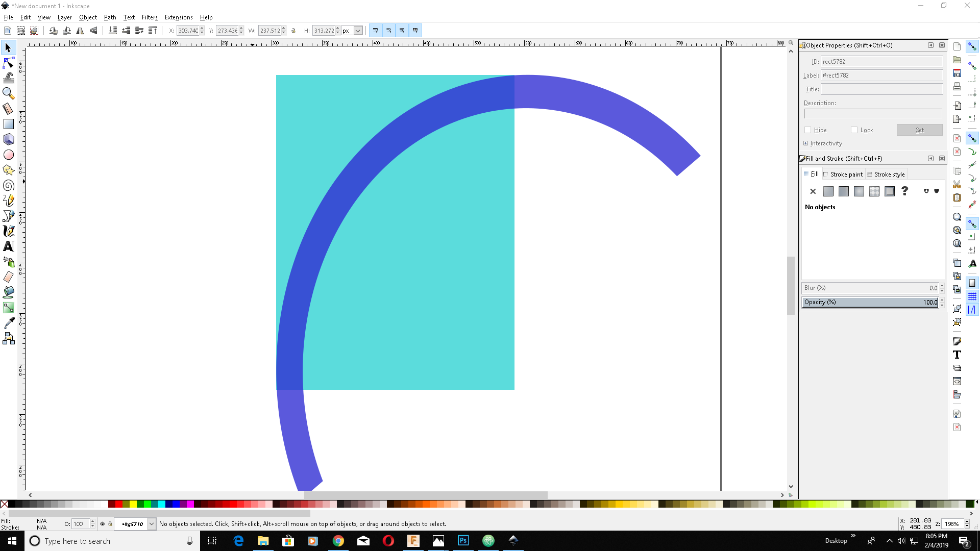Select the Zoom tool in toolbox

(x=8, y=93)
